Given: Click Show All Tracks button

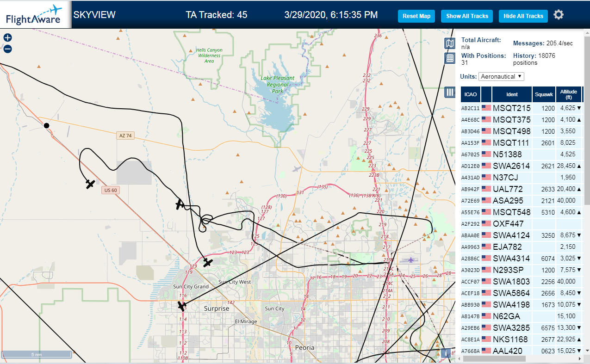Looking at the screenshot, I should point(467,16).
